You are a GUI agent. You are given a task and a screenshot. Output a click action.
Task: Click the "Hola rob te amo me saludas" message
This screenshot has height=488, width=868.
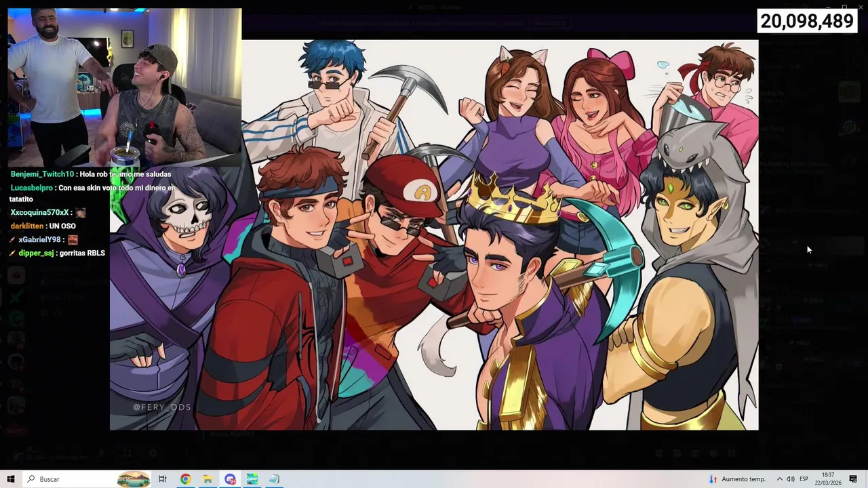[x=125, y=174]
